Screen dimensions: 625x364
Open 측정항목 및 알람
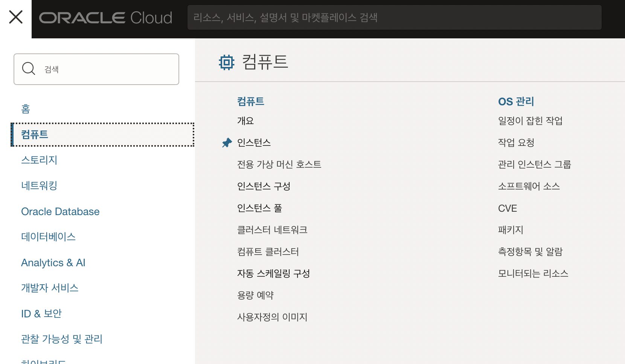[530, 252]
